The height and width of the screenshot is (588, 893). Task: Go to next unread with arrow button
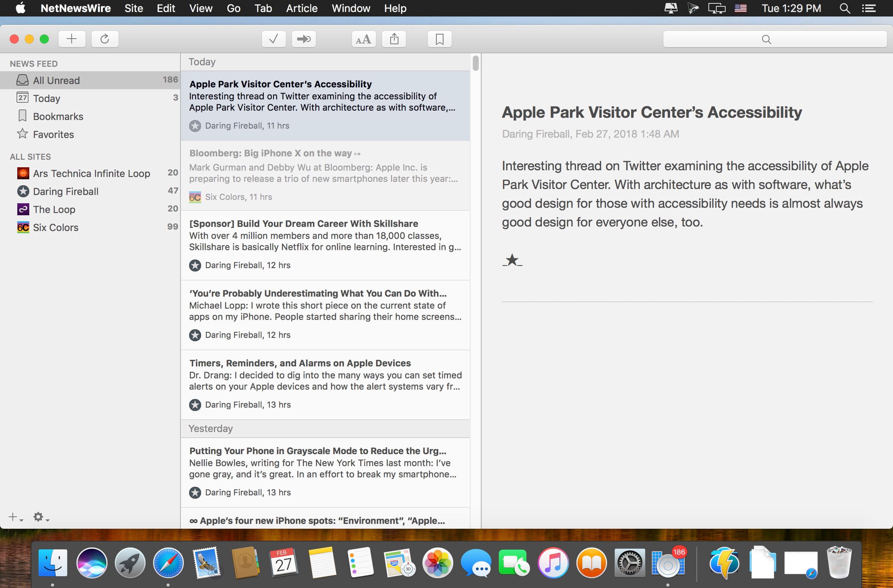pyautogui.click(x=304, y=39)
